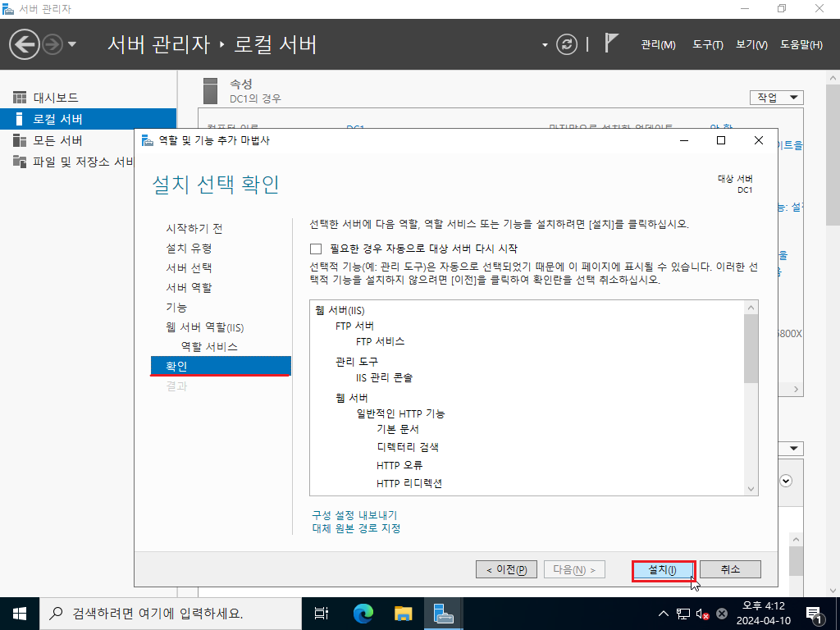Open the navigation history dropdown arrow
840x630 pixels.
[72, 44]
